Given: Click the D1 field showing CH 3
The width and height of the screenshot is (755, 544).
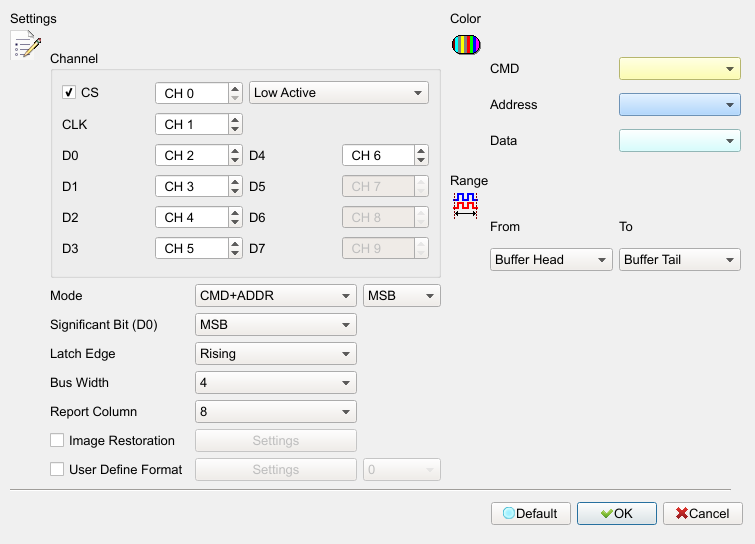Looking at the screenshot, I should (x=192, y=186).
